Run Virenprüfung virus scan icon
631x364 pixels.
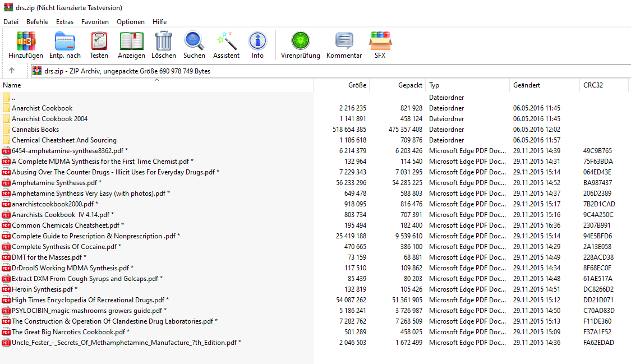click(301, 41)
